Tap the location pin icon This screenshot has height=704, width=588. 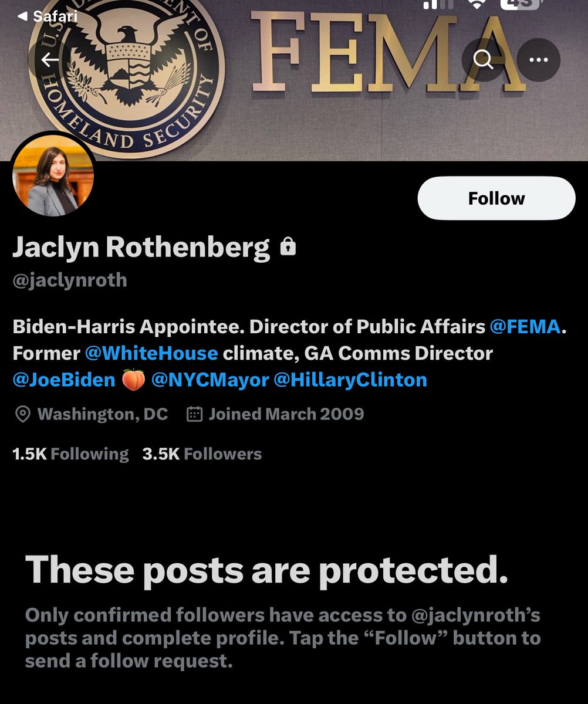coord(22,415)
